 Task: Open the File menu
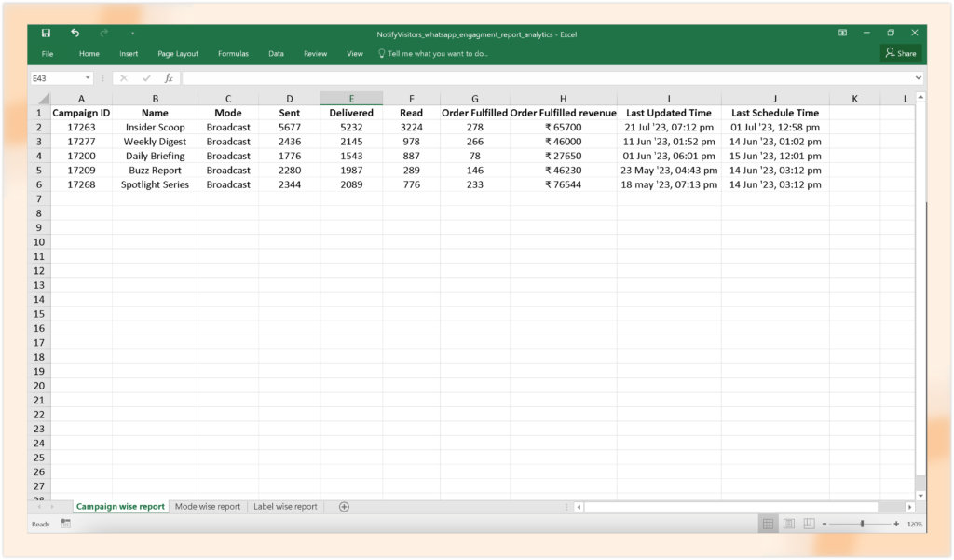coord(47,54)
